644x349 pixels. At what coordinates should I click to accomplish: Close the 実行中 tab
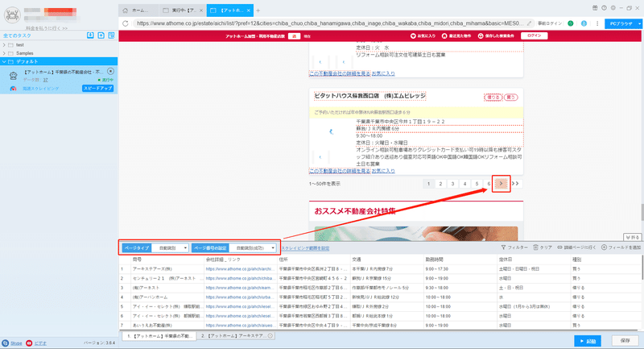click(201, 10)
